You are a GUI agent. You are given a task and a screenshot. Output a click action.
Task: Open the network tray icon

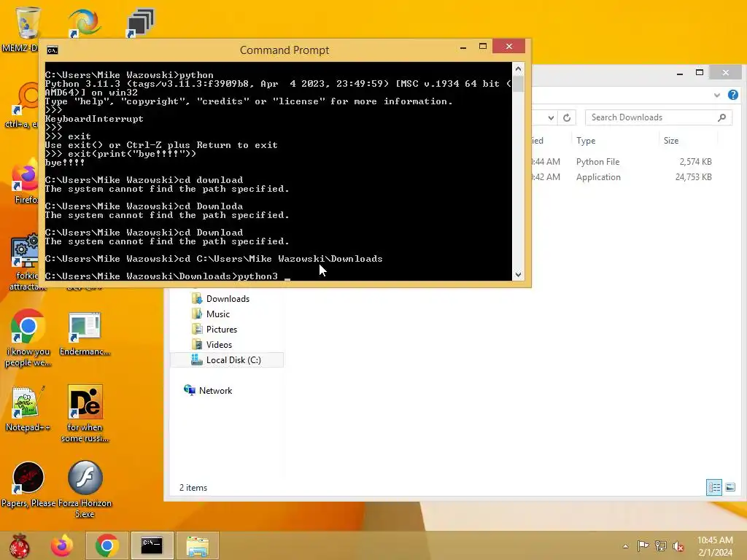[x=661, y=545]
